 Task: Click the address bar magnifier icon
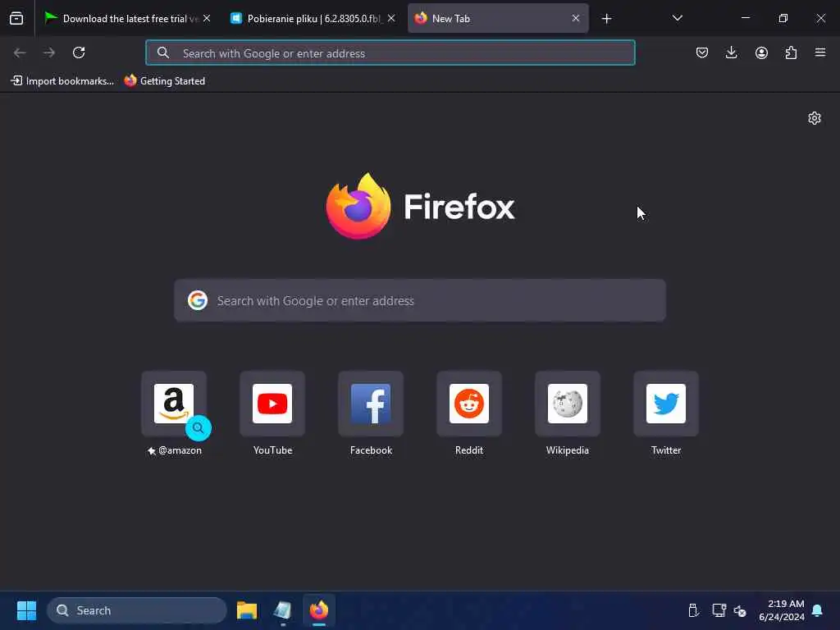pyautogui.click(x=163, y=52)
